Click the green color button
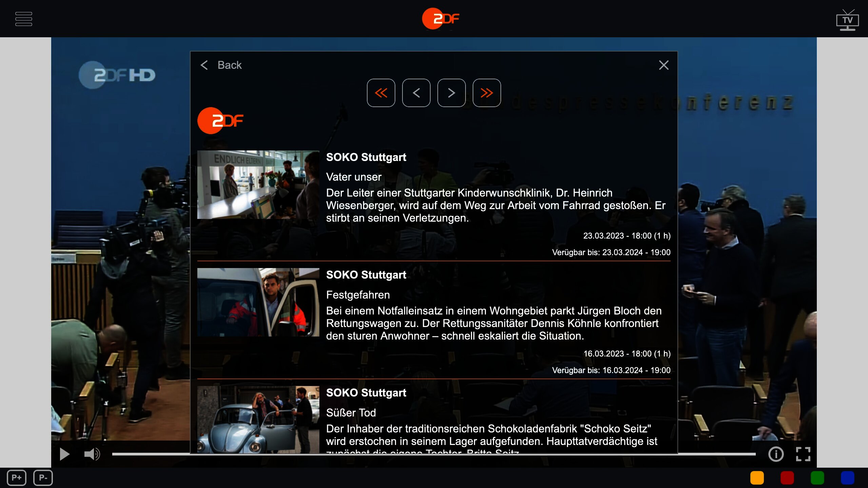The height and width of the screenshot is (488, 868). point(817,478)
